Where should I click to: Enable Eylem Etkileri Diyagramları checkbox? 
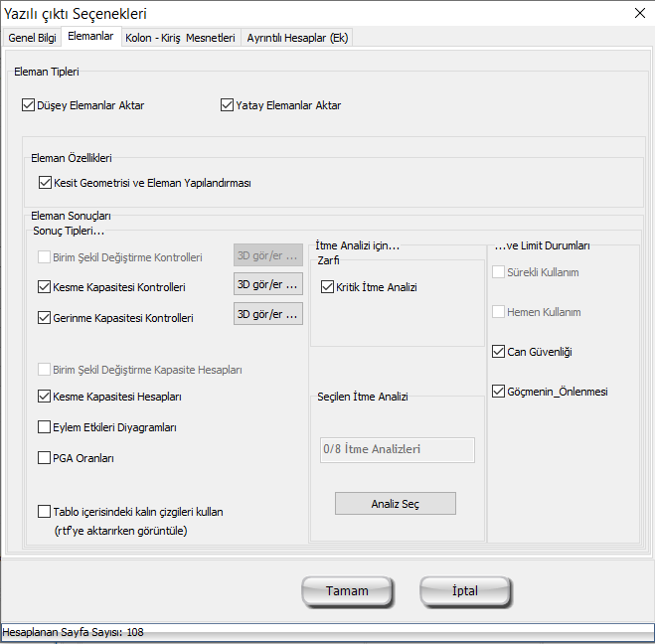click(44, 427)
